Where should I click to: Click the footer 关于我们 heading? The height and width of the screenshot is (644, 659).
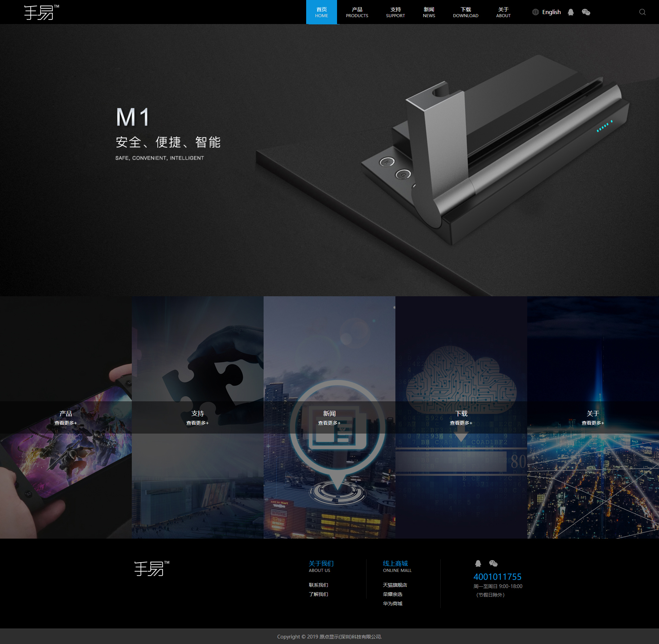(321, 563)
